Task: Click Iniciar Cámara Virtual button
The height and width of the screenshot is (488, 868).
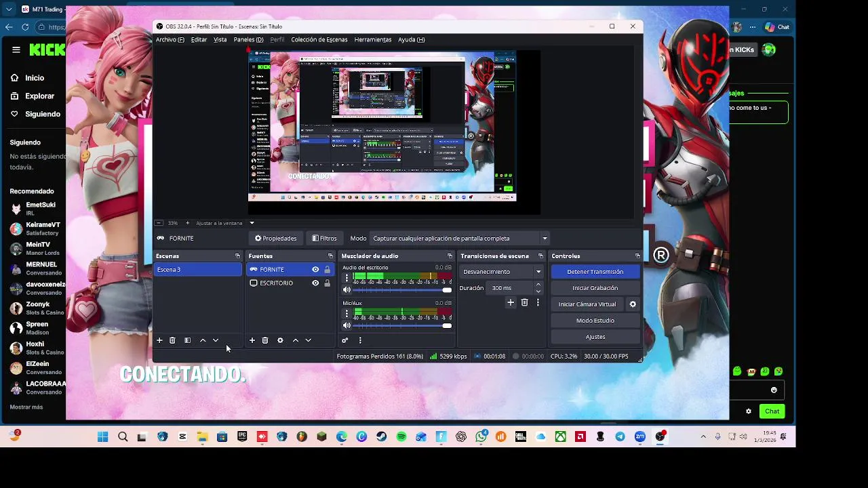Action: point(587,304)
